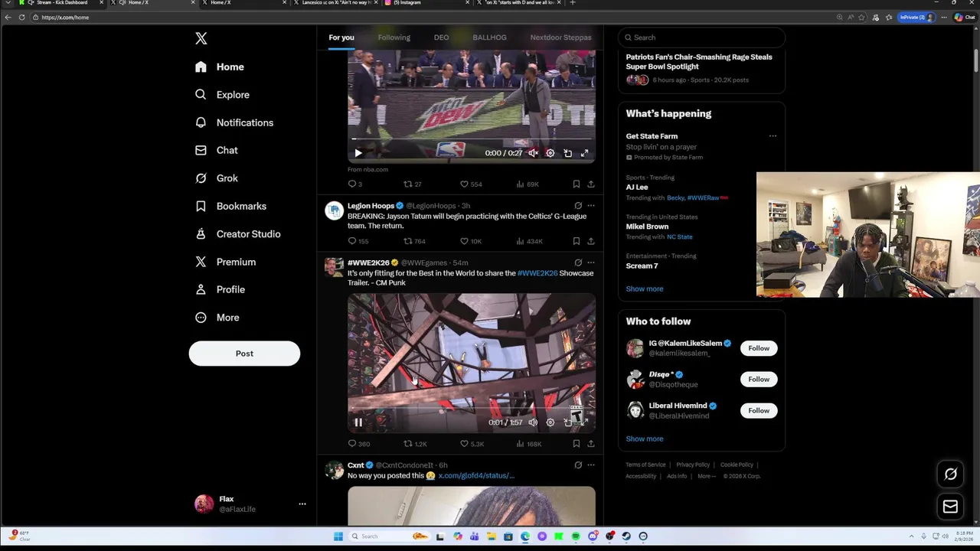The width and height of the screenshot is (980, 551).
Task: Click the #WWE2K26 hashtag link in post
Action: [537, 273]
